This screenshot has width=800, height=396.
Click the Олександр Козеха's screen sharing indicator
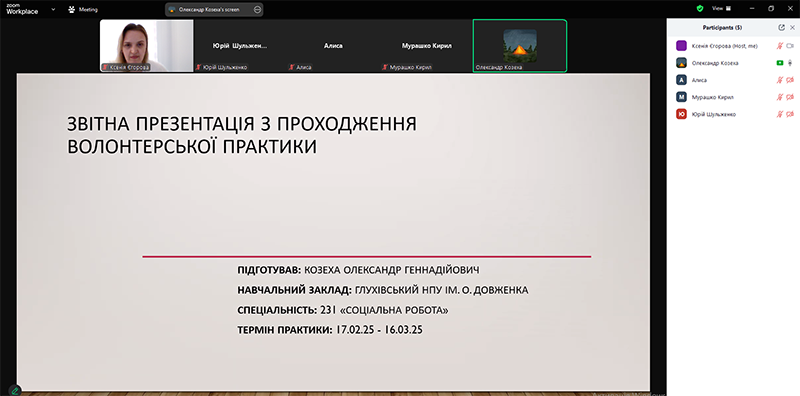coord(214,9)
